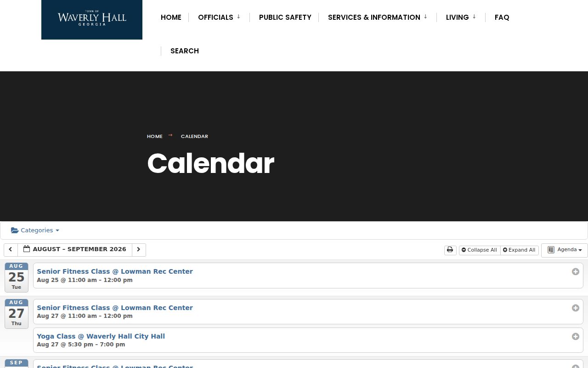This screenshot has height=368, width=588.
Task: Open the Public Safety page
Action: 285,17
